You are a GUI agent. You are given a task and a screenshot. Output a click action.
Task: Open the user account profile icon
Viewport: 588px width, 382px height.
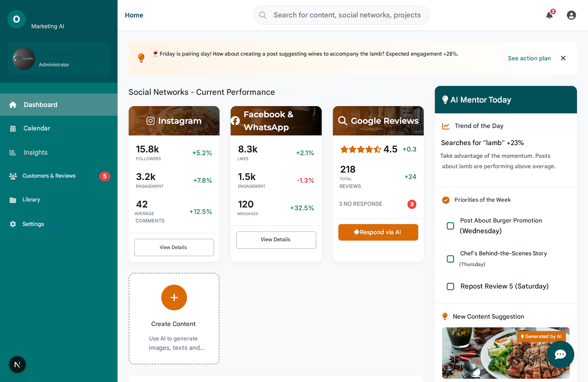[x=571, y=15]
